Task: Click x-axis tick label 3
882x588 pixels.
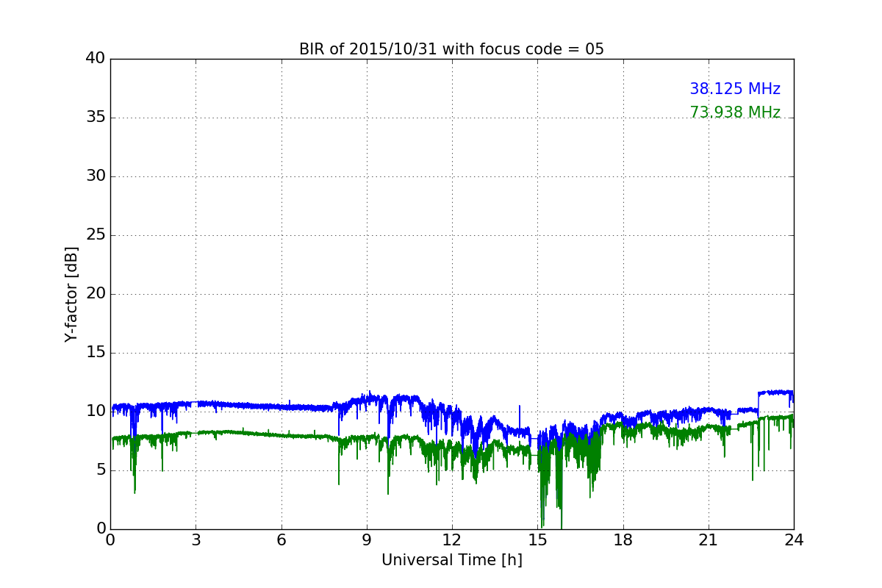Action: (196, 540)
